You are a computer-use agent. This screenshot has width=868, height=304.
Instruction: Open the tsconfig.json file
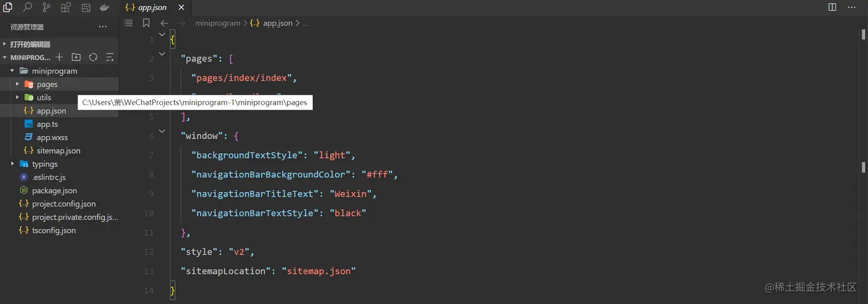pos(59,230)
